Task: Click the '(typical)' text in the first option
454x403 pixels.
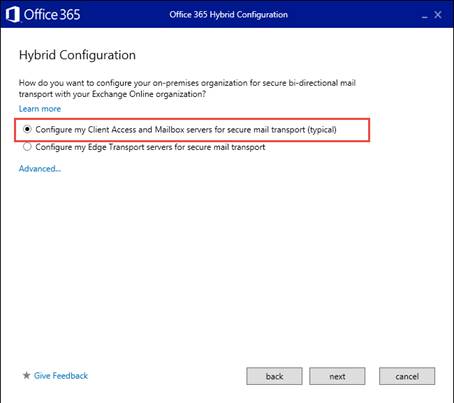Action: tap(322, 130)
